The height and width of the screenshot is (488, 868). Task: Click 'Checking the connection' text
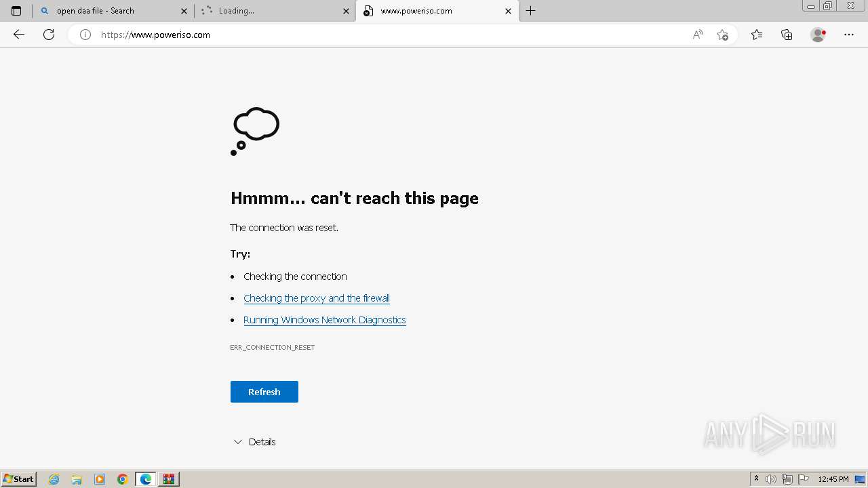[x=295, y=277]
